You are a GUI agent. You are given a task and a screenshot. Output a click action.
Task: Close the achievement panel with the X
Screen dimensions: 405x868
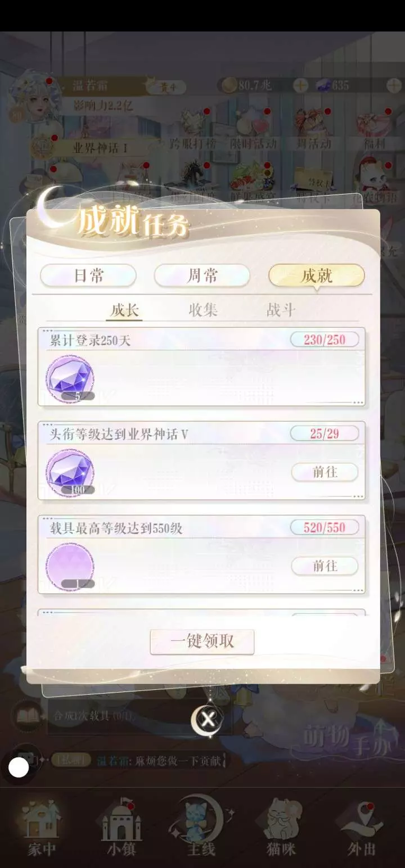(x=208, y=719)
